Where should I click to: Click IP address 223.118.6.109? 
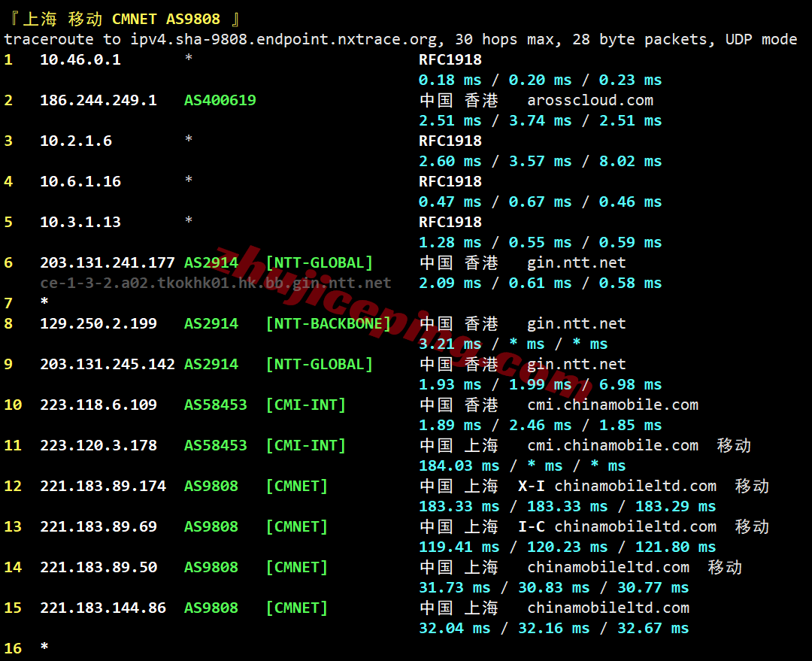(98, 405)
